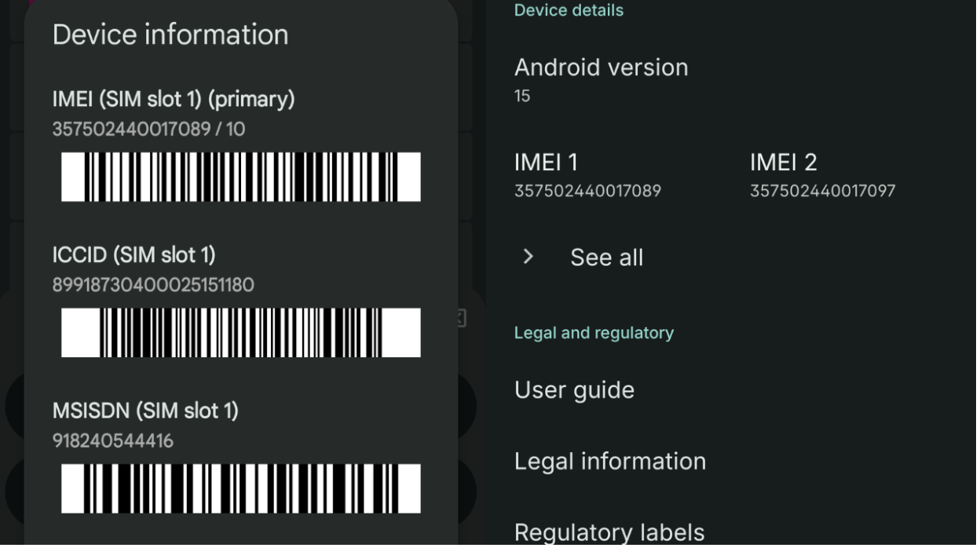The width and height of the screenshot is (980, 548).
Task: Click the MSISDN number 918240544416
Action: (113, 440)
